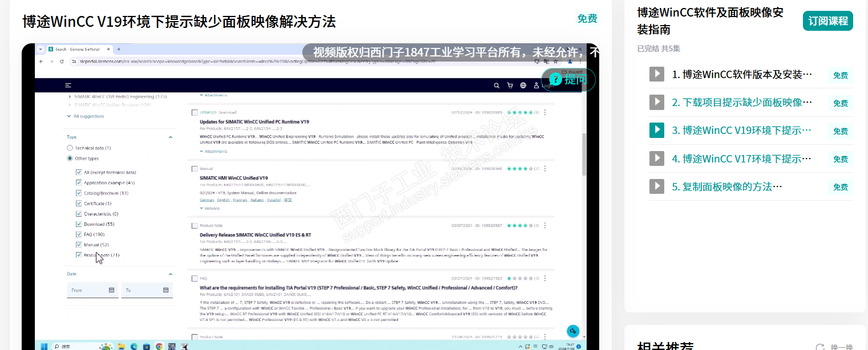Expand Attachments under Updates for SIMATIC WinCC
Viewport: 868px width, 350px height.
(x=213, y=151)
